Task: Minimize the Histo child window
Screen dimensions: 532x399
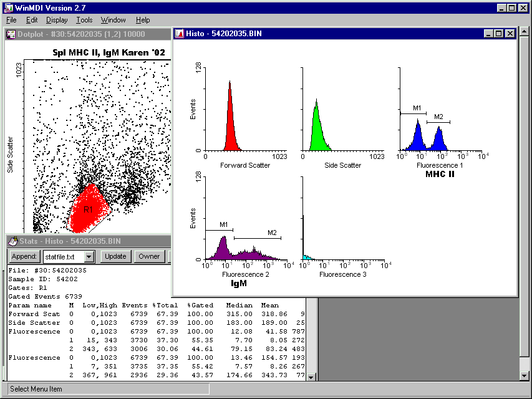Action: (489, 33)
